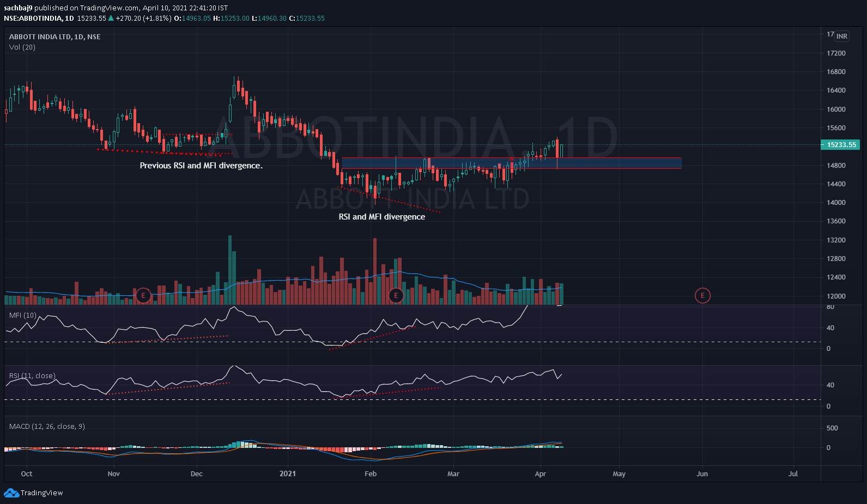Click the 15600 price axis label
This screenshot has height=504, width=867.
click(x=836, y=127)
